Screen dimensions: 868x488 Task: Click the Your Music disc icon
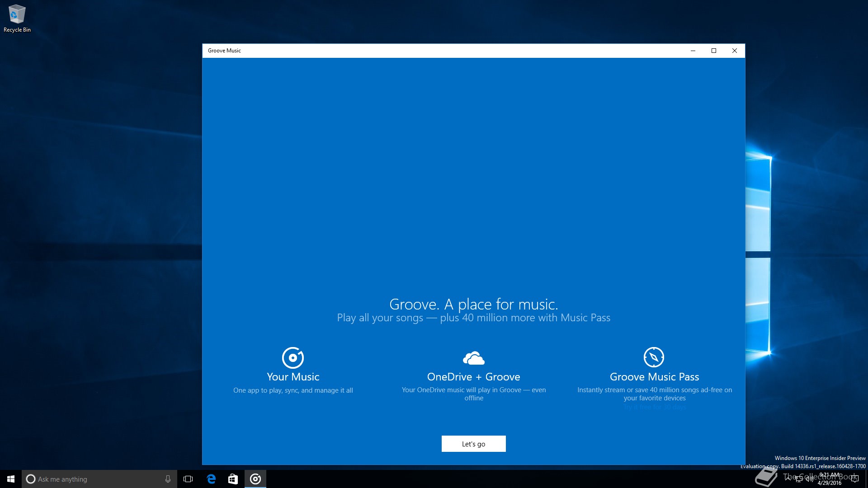(x=292, y=358)
